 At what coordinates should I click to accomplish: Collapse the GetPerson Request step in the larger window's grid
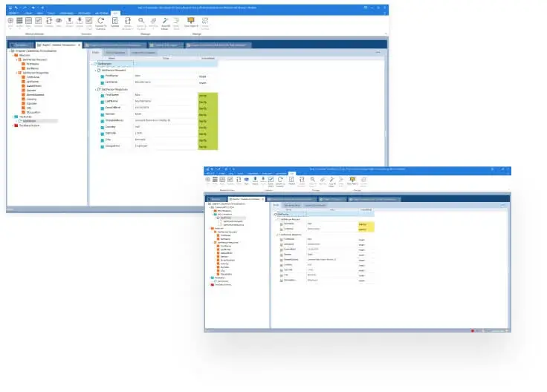click(x=97, y=70)
